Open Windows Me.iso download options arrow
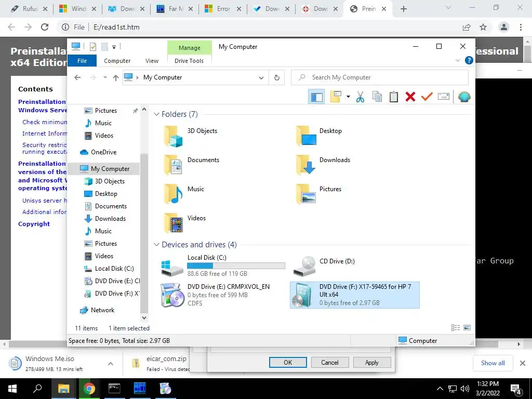This screenshot has width=532, height=399. click(x=111, y=364)
